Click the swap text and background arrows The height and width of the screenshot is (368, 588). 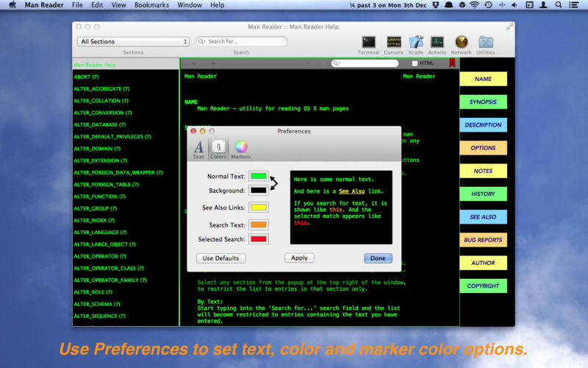tap(273, 183)
